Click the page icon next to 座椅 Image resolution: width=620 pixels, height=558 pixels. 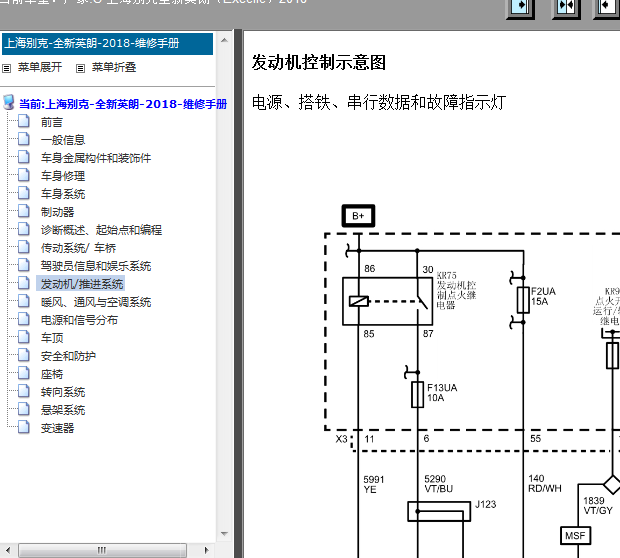[24, 373]
